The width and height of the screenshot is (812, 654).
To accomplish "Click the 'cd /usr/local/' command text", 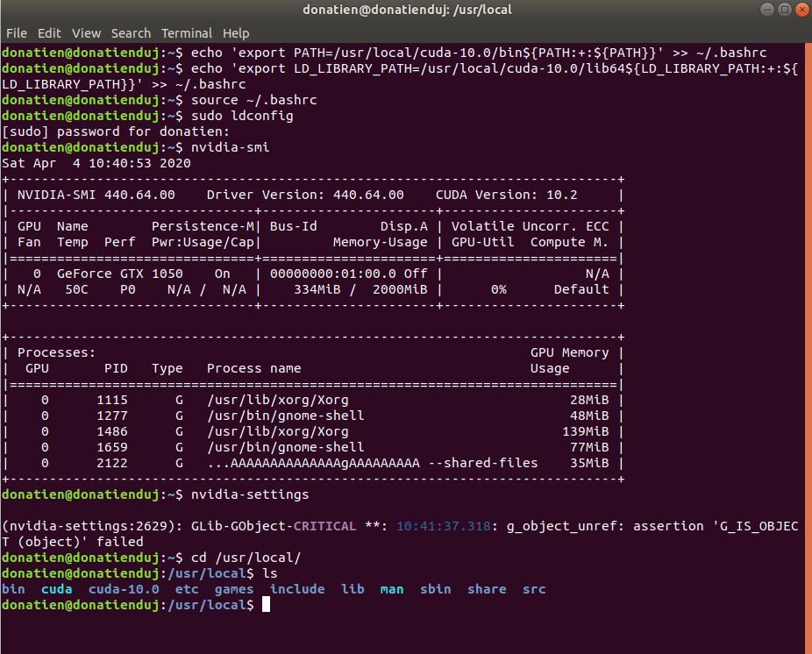I will point(246,558).
